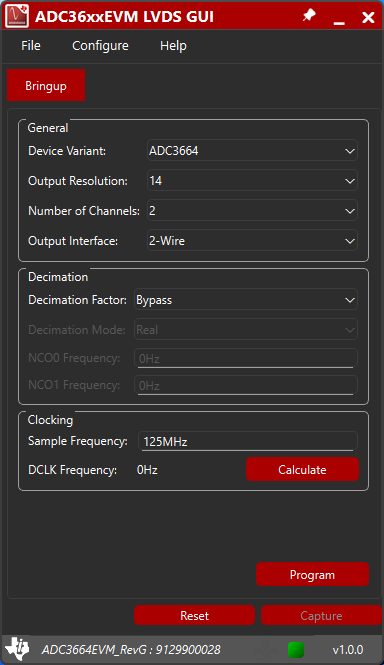
Task: Toggle the pin window icon
Action: (309, 16)
